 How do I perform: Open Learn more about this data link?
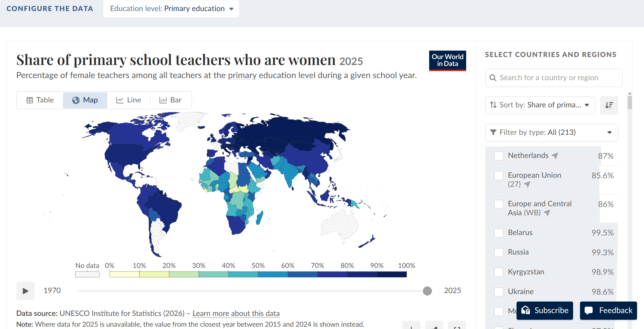(236, 313)
